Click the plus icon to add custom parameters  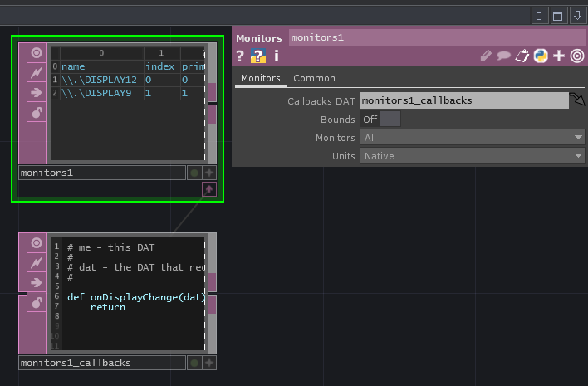pyautogui.click(x=559, y=56)
